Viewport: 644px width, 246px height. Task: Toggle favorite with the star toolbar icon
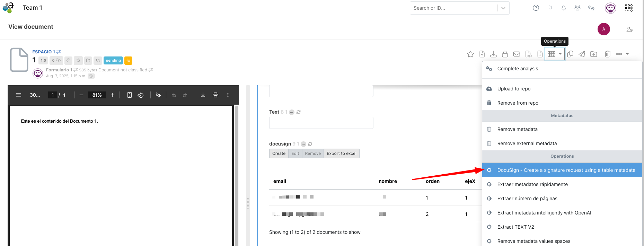(470, 54)
